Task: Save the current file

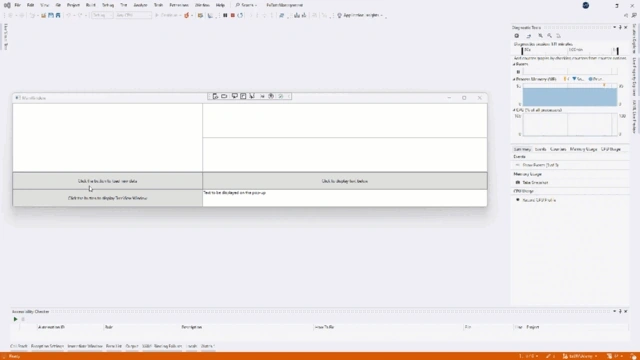Action: point(51,16)
